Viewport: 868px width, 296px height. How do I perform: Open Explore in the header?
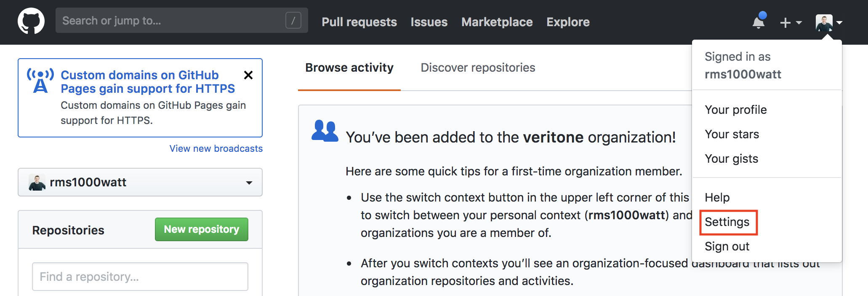pos(568,22)
